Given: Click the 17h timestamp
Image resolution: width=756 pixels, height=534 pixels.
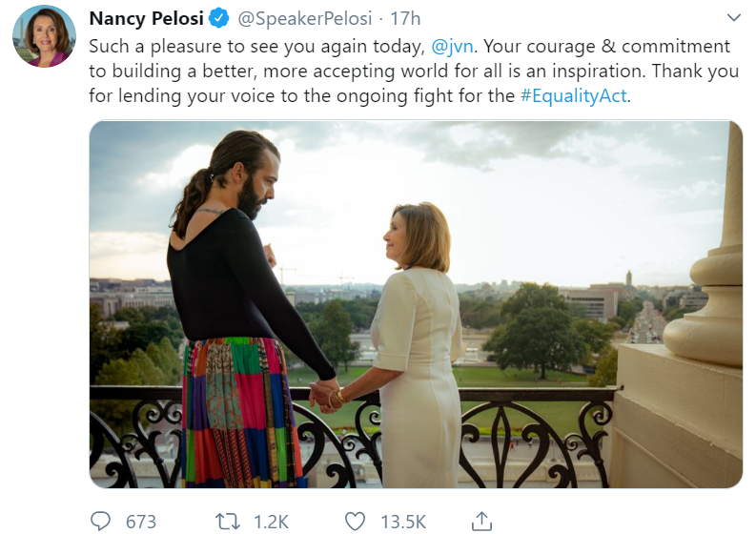Looking at the screenshot, I should point(405,19).
